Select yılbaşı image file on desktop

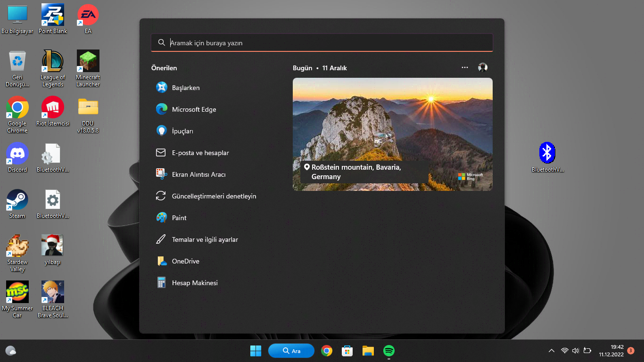click(53, 250)
